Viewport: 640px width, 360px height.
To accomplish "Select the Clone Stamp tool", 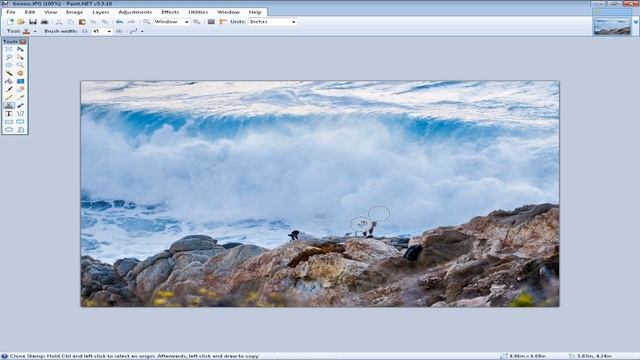I will coord(9,105).
